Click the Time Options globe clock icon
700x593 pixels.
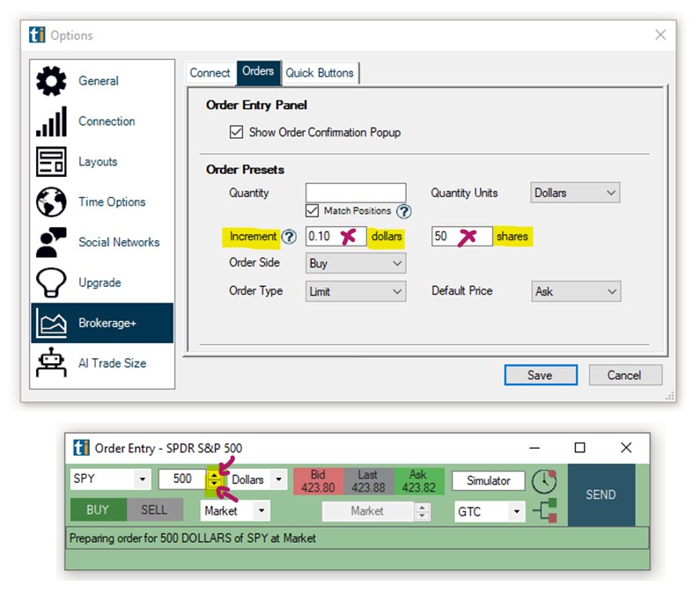[x=51, y=202]
